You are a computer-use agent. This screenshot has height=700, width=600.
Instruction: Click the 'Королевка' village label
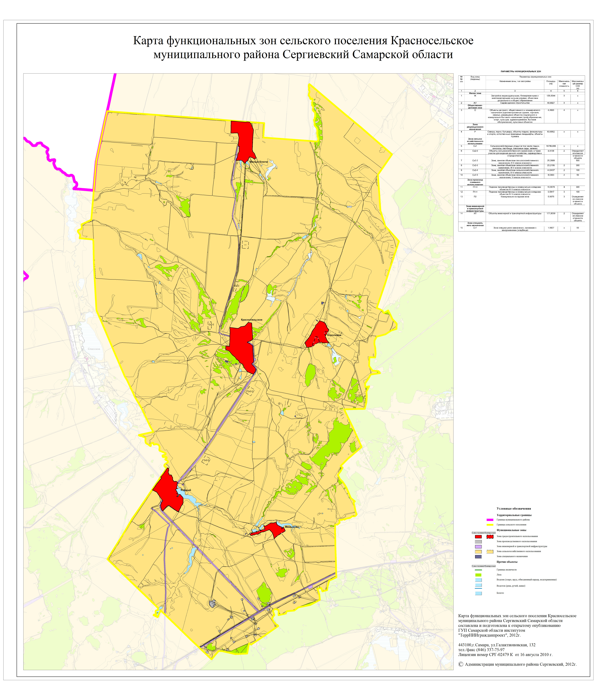tap(334, 335)
